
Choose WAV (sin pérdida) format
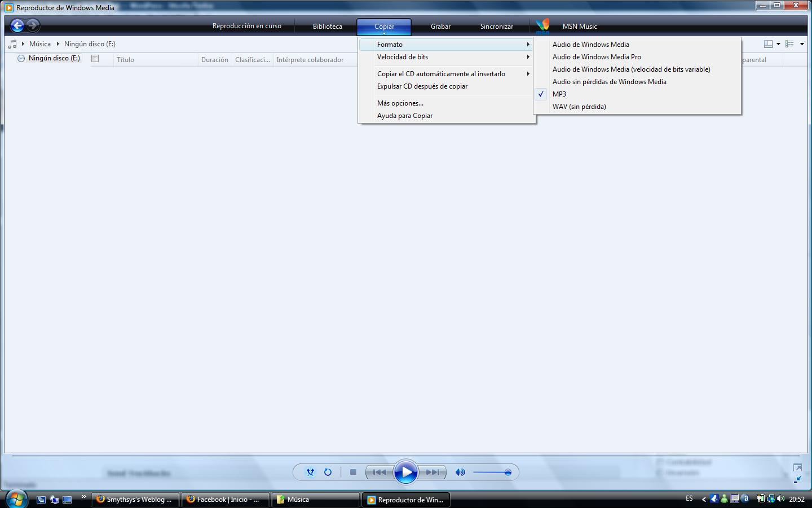(579, 107)
